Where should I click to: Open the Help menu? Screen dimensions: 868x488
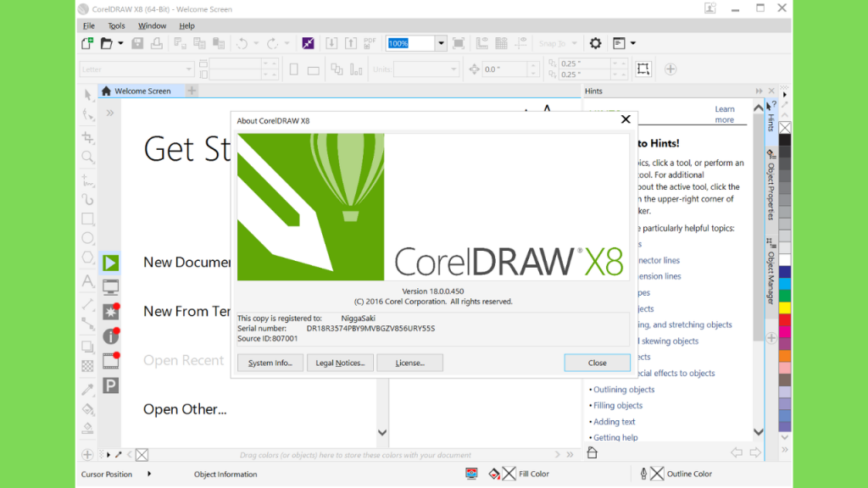point(186,26)
